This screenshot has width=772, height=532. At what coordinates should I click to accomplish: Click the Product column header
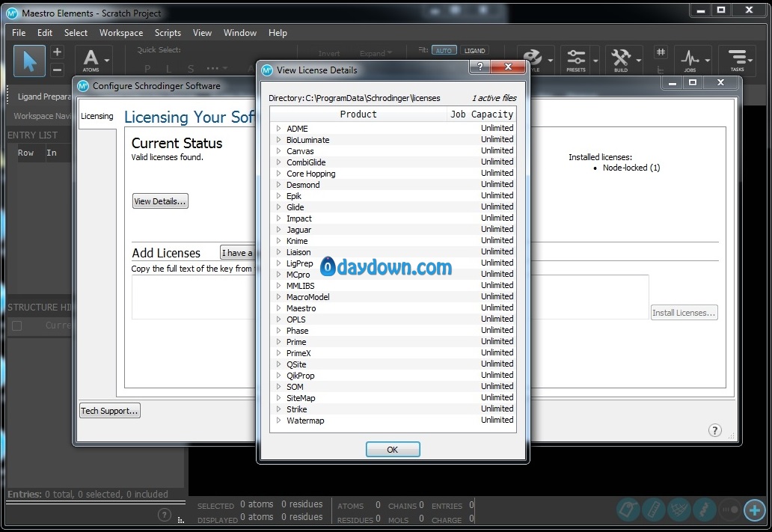[x=358, y=114]
